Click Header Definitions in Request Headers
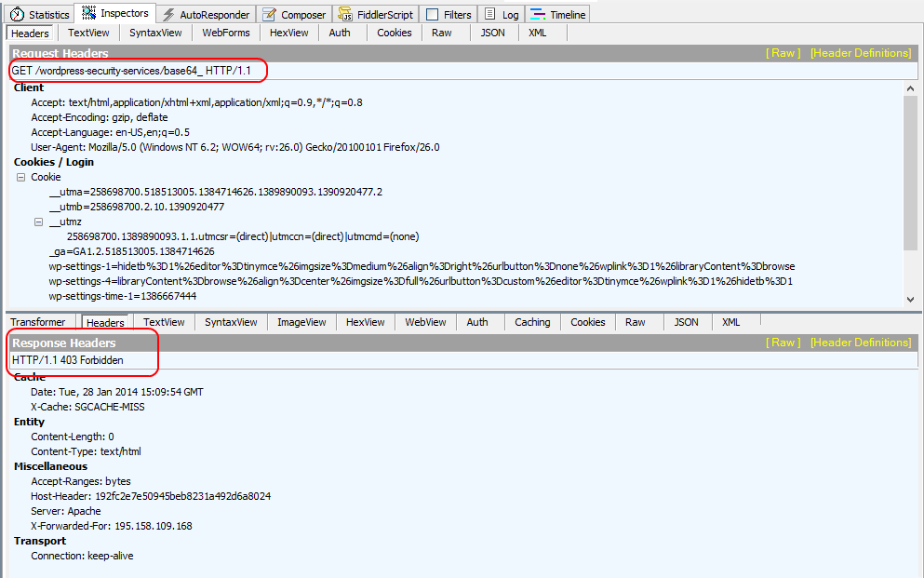This screenshot has height=578, width=924. [x=861, y=53]
